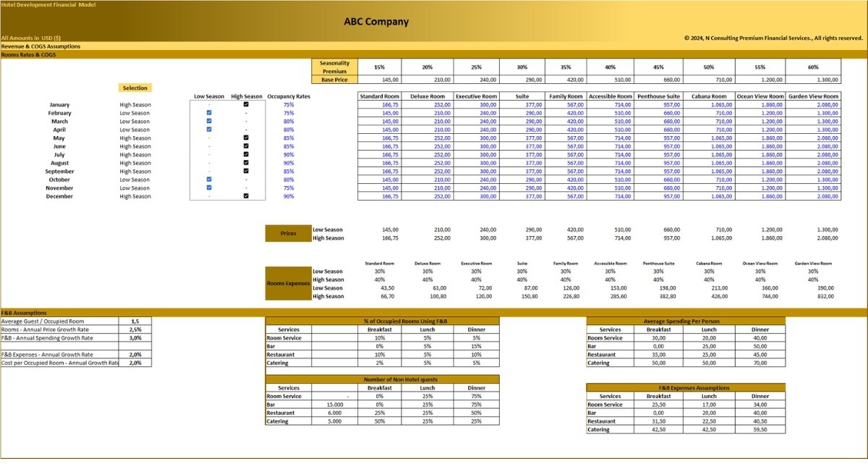Toggle the Low Season checkbox for April
Screen dimensions: 868x464
[209, 130]
